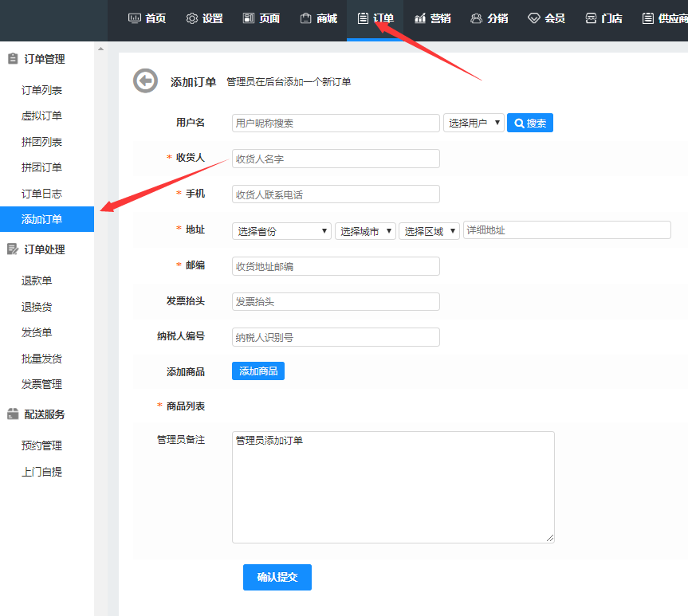The height and width of the screenshot is (616, 688).
Task: Open 订单列表 in the sidebar
Action: click(x=41, y=90)
